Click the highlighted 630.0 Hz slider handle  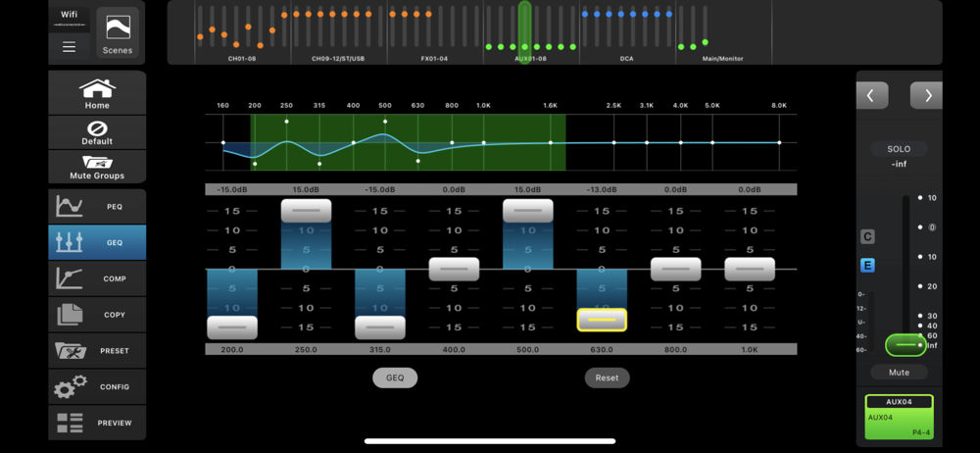click(x=602, y=320)
